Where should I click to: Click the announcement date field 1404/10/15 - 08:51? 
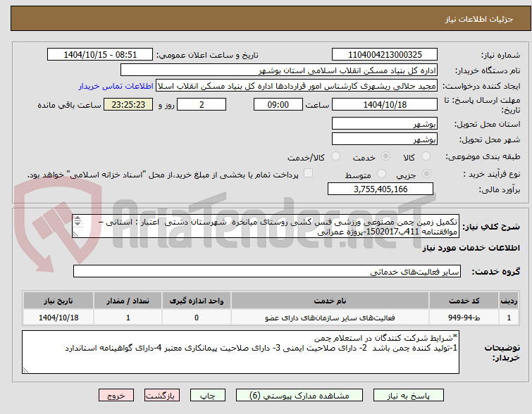(x=100, y=55)
